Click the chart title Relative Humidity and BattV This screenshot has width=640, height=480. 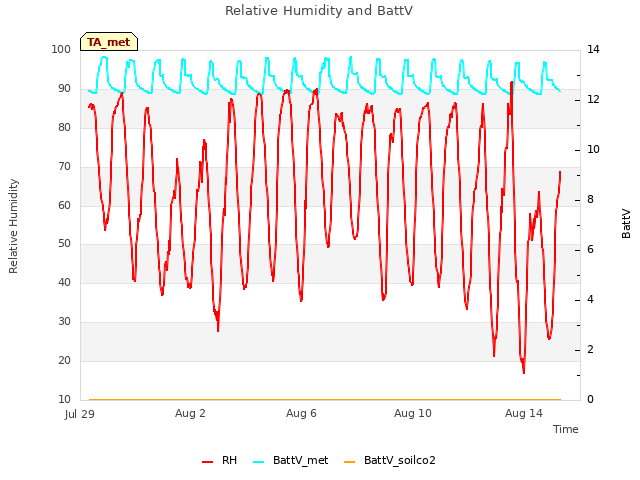click(319, 11)
